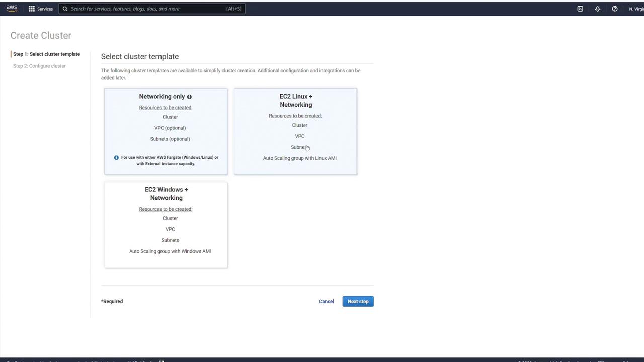The image size is (644, 362).
Task: Click the Fargate usage note text
Action: pos(170,161)
